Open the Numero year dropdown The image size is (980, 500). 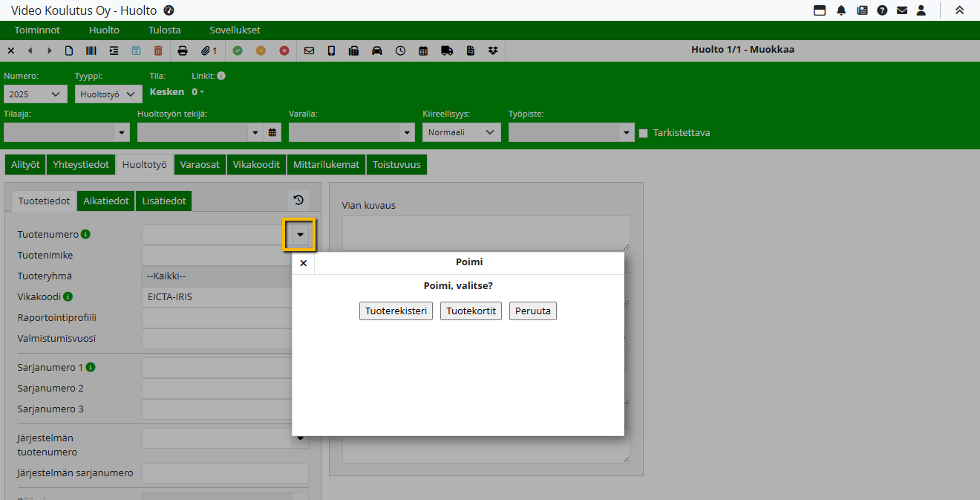tap(35, 94)
